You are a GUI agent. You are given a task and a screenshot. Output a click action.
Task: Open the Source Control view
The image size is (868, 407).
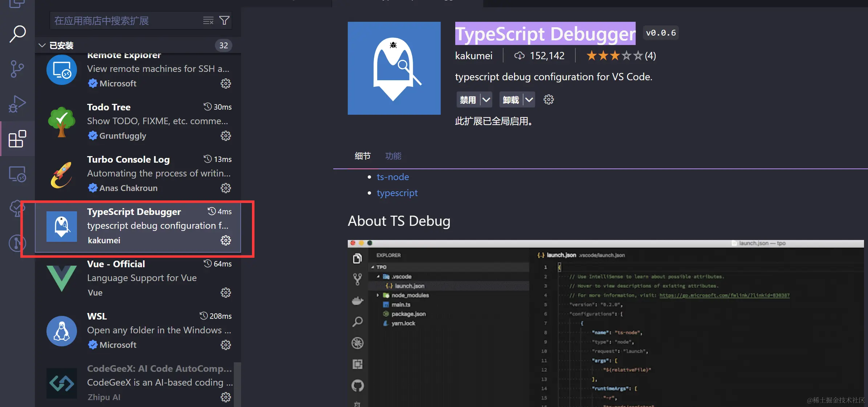tap(17, 69)
